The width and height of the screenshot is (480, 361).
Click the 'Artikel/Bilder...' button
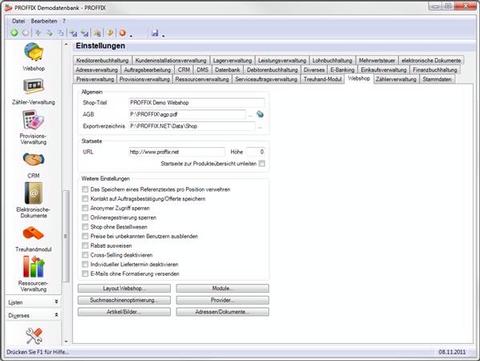click(x=124, y=312)
